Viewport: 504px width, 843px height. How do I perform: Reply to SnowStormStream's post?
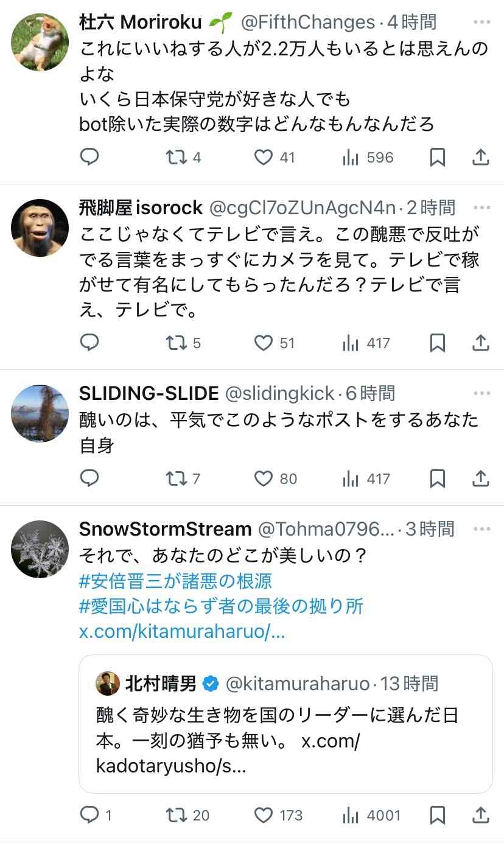[89, 815]
